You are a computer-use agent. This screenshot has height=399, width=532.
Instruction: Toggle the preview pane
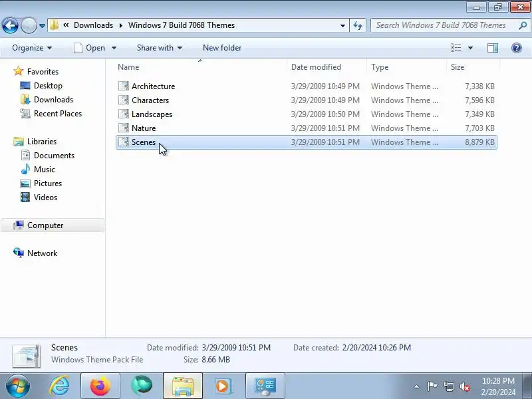point(493,48)
